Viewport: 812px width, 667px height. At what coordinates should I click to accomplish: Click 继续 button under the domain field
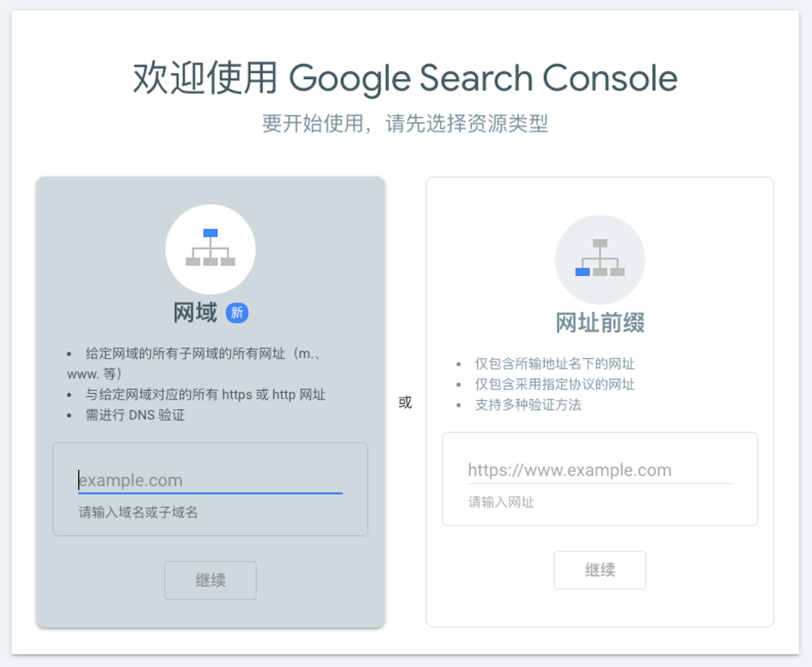coord(210,580)
